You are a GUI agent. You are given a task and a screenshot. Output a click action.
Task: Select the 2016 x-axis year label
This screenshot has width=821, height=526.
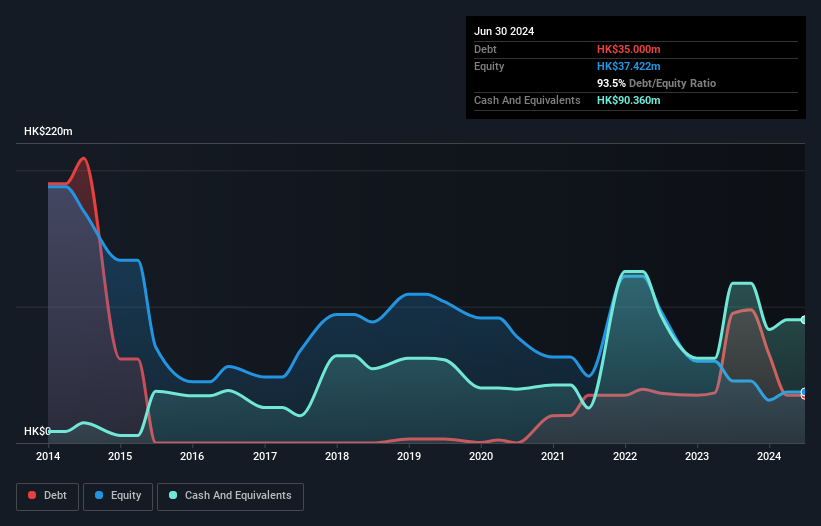coord(192,456)
